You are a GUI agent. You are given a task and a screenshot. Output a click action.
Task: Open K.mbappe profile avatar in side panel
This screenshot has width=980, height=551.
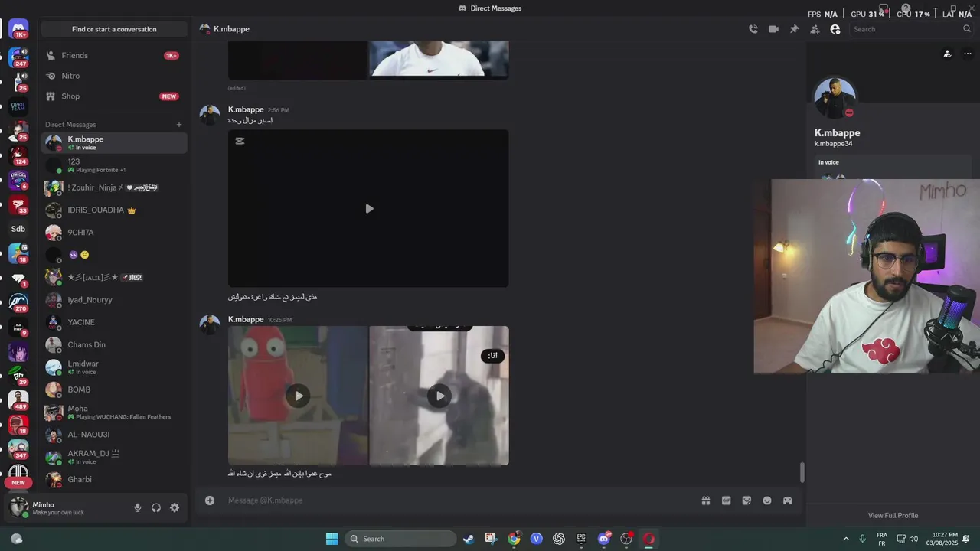pos(835,97)
